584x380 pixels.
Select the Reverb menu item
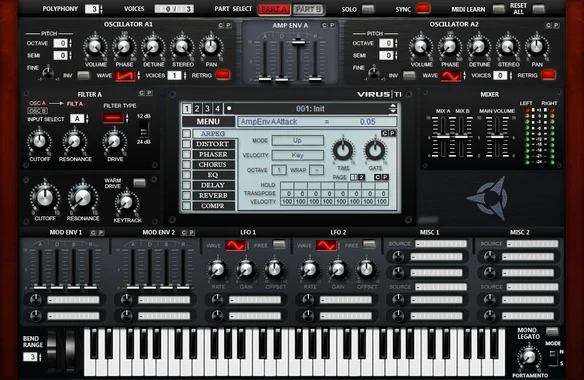213,196
